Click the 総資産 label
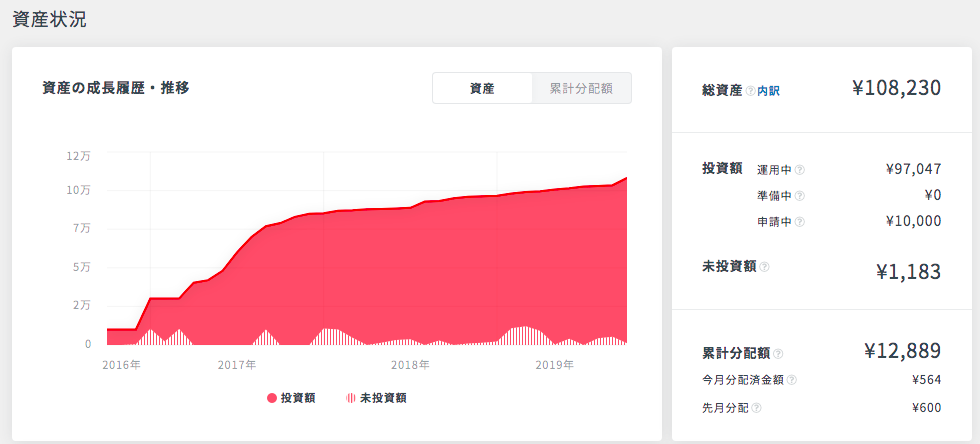Image resolution: width=980 pixels, height=444 pixels. pos(722,91)
